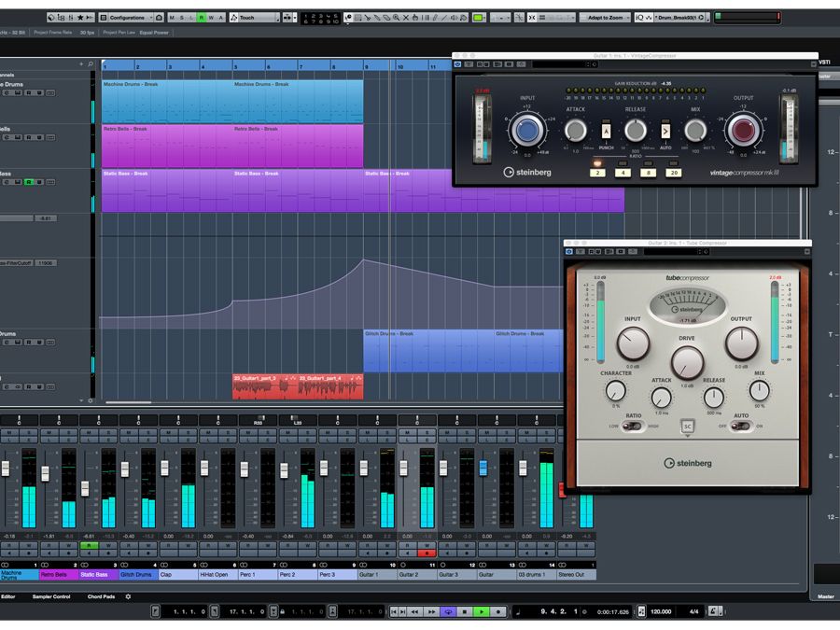Select the Range Selection tool in toolbar
The width and height of the screenshot is (840, 630).
(x=357, y=18)
